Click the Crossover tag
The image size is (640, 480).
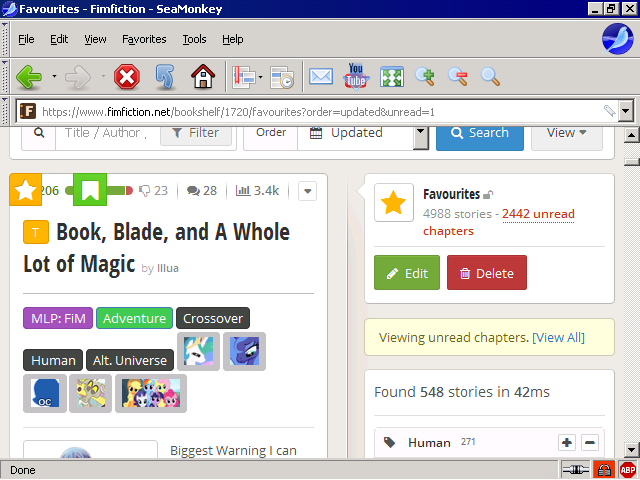point(213,318)
